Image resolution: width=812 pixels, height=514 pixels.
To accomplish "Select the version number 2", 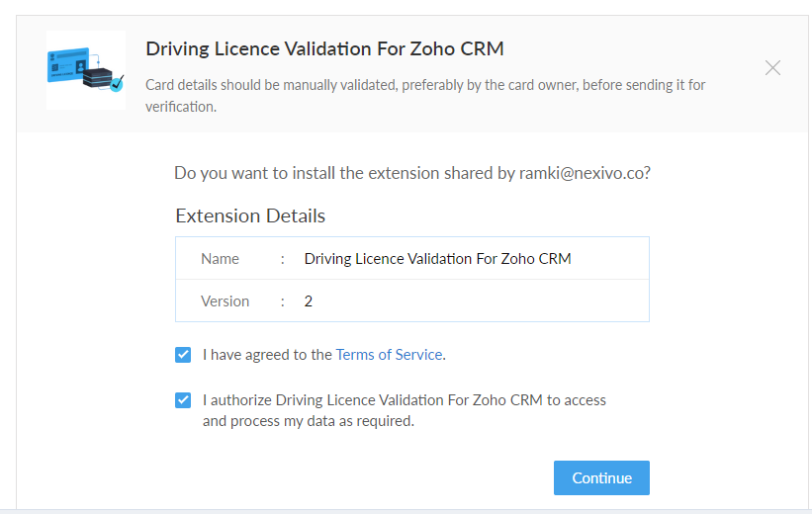I will [309, 301].
